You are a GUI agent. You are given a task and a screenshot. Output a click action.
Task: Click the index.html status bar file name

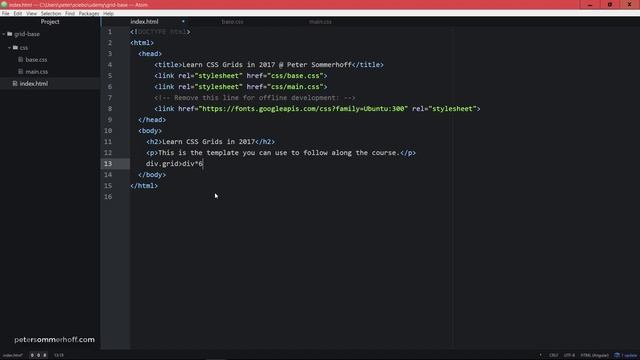tap(13, 356)
